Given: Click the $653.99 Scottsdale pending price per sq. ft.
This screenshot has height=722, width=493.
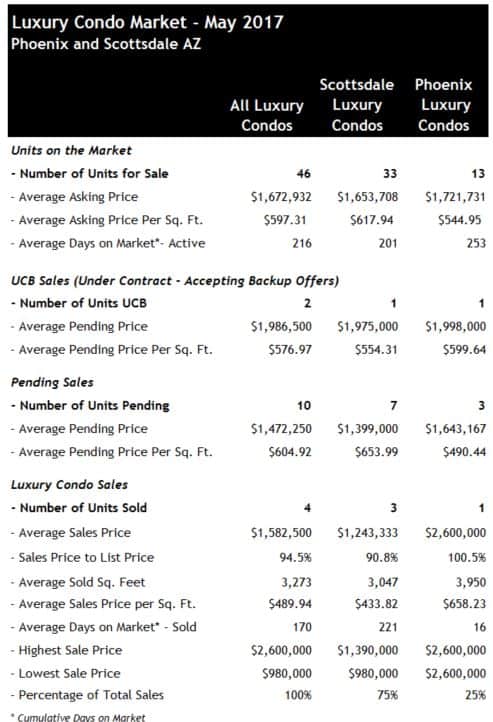Looking at the screenshot, I should point(376,452).
